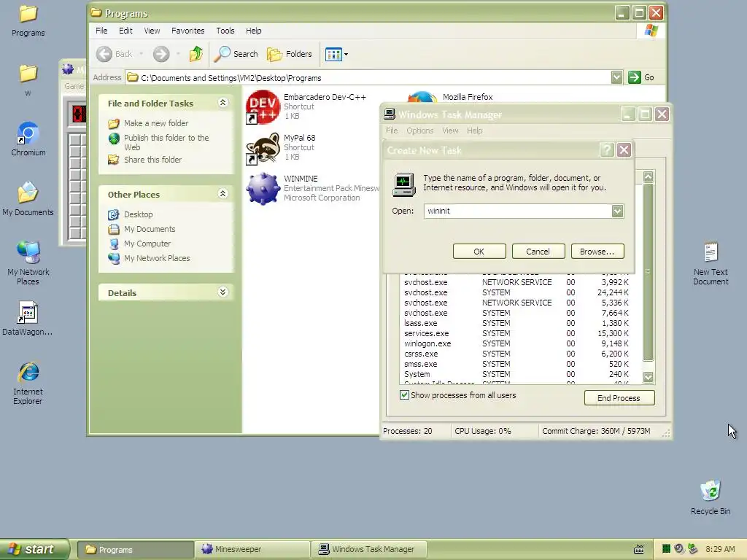Screen dimensions: 747x560
Task: Switch to Programs taskbar button
Action: tap(135, 550)
